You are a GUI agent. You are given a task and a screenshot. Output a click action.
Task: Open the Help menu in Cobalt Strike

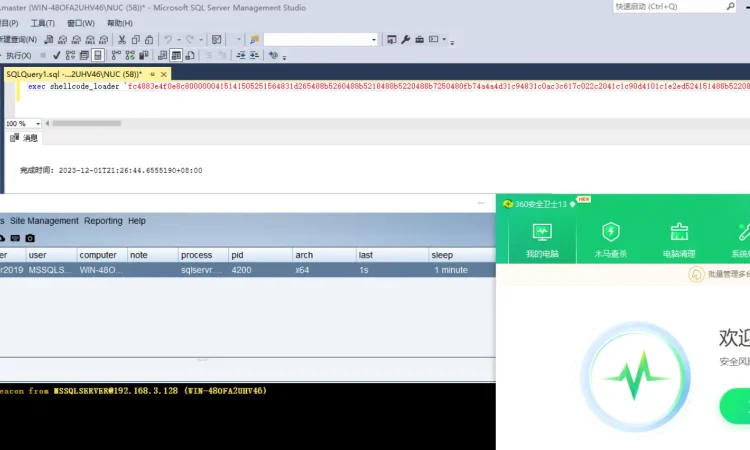[137, 221]
